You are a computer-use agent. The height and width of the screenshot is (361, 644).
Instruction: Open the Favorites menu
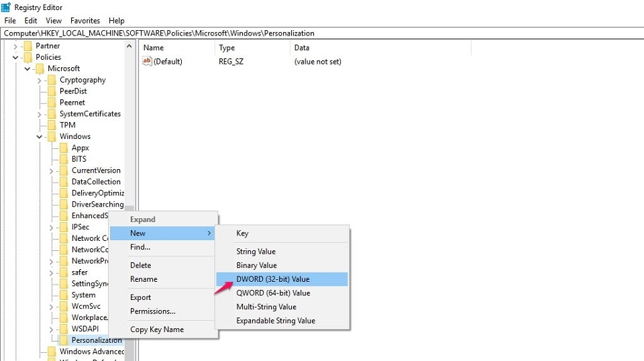[85, 21]
